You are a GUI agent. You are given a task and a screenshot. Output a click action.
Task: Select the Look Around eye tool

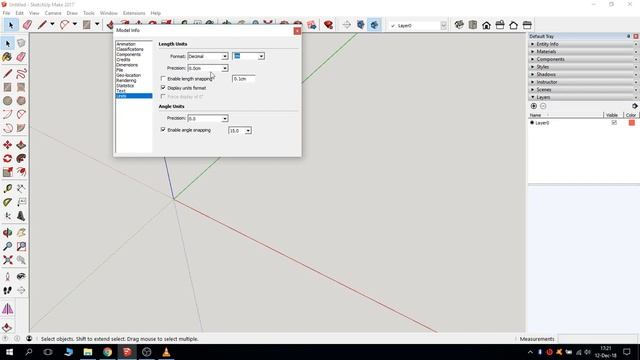(21, 277)
